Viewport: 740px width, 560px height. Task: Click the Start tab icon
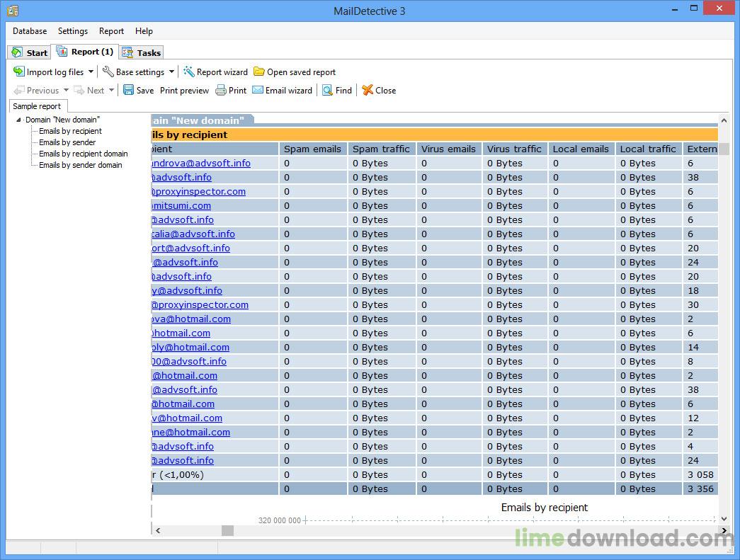pos(17,52)
